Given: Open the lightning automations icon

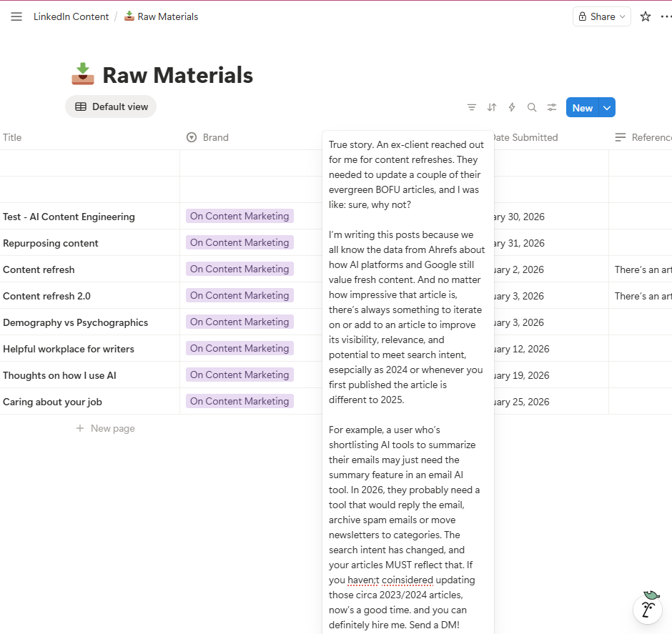Looking at the screenshot, I should [512, 107].
